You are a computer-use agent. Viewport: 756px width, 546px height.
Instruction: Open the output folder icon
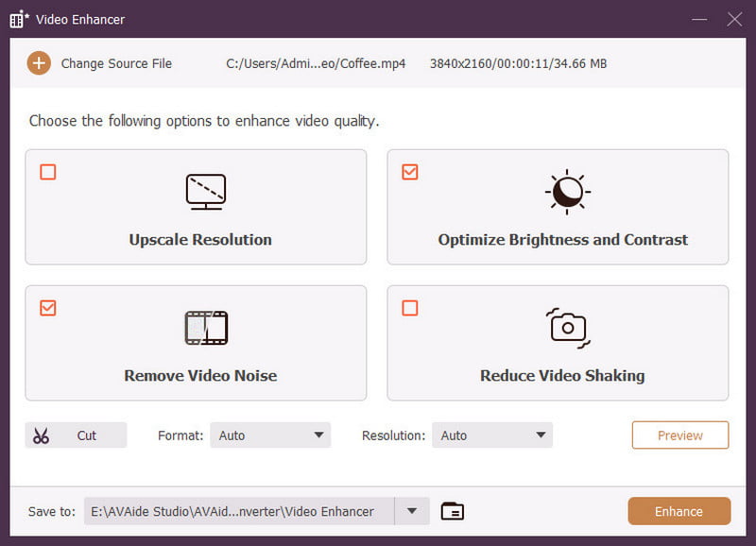point(453,511)
